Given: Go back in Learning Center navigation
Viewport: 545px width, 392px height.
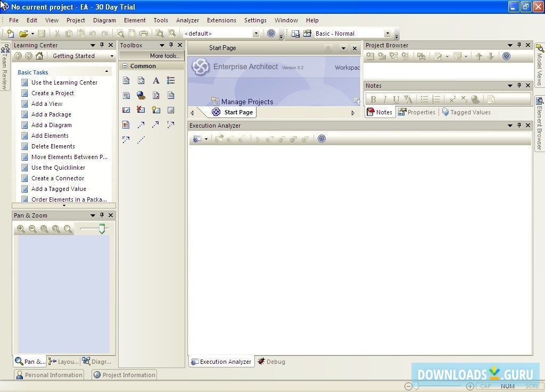Looking at the screenshot, I should tap(18, 56).
